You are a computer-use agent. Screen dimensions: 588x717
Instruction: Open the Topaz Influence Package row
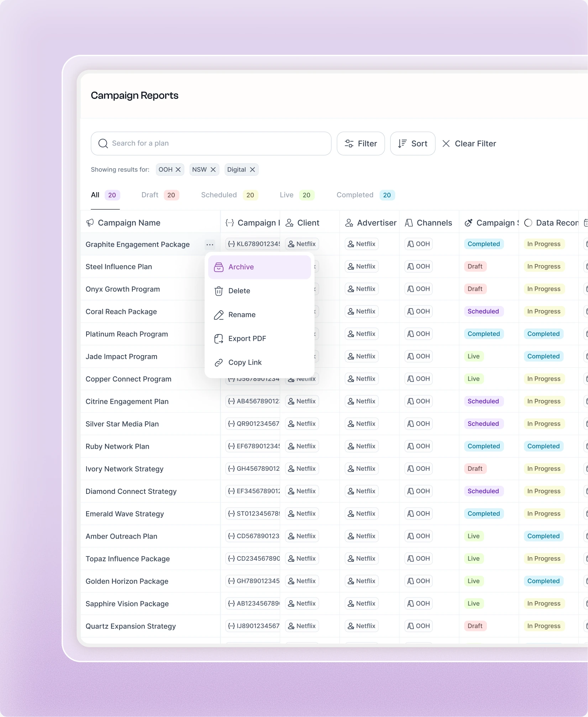click(128, 559)
